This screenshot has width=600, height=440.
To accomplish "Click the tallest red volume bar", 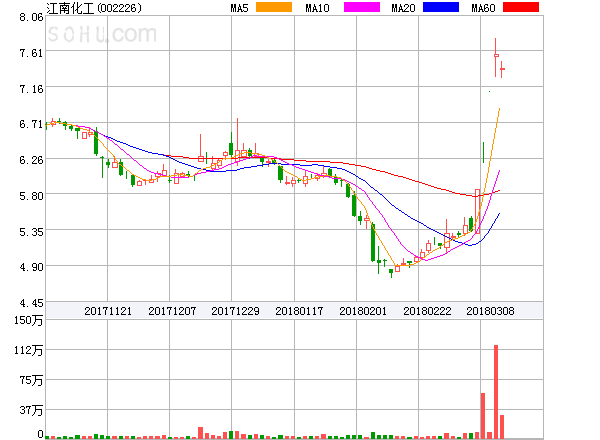I will click(x=496, y=392).
